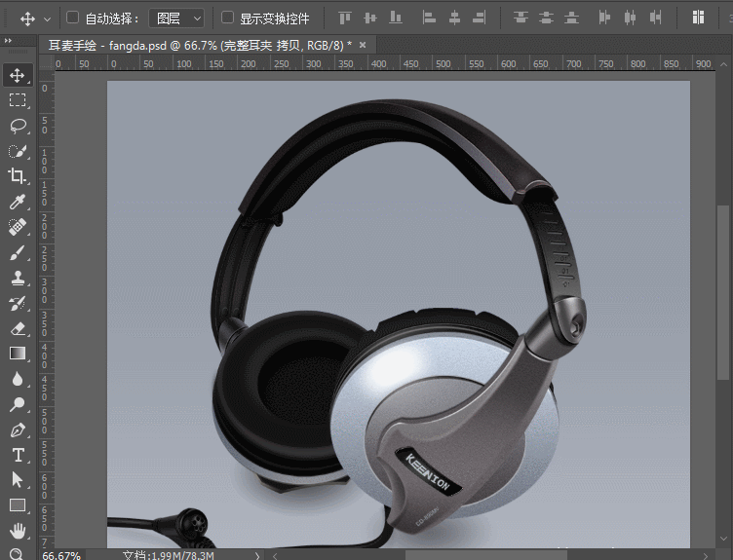Select the Spot Healing Brush tool
Viewport: 733px width, 560px height.
coord(18,227)
